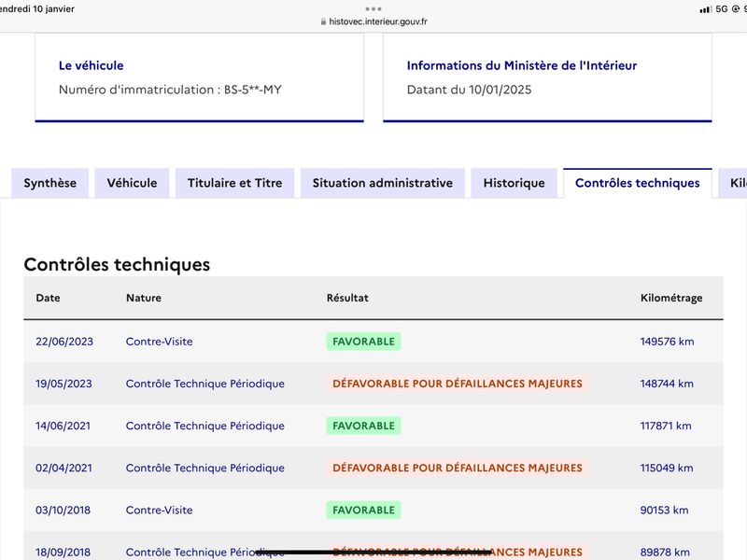
Task: Click the Kilométrage column header
Action: point(671,298)
